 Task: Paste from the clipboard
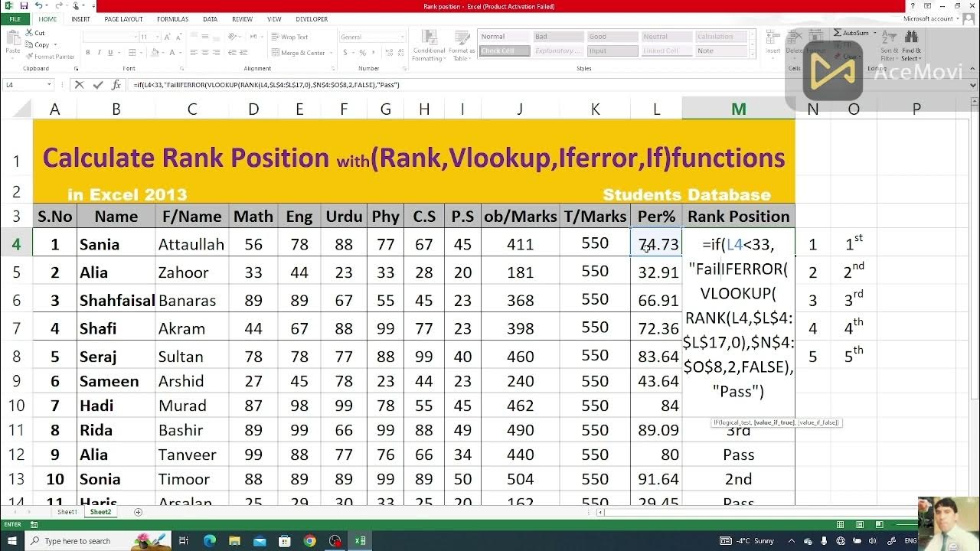tap(11, 43)
